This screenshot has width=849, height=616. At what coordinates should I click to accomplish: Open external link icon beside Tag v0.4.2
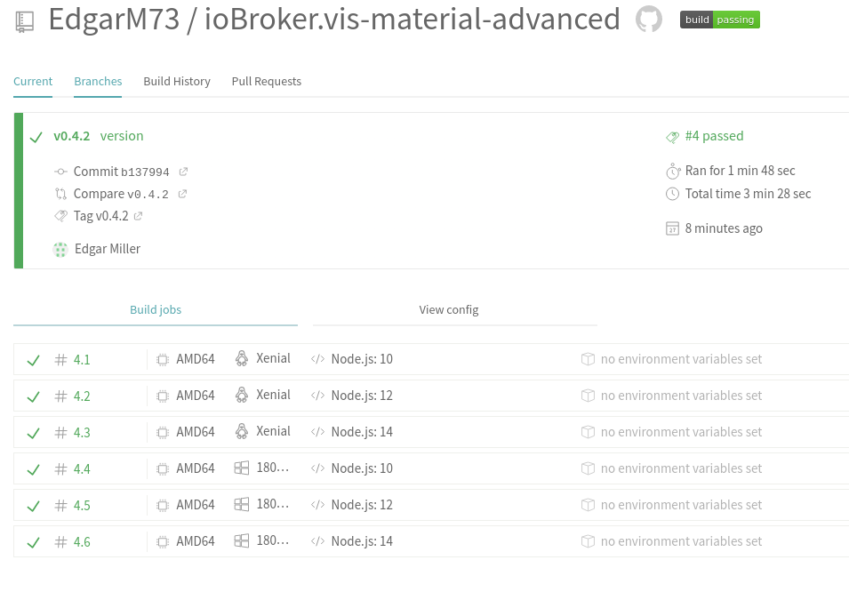[138, 216]
